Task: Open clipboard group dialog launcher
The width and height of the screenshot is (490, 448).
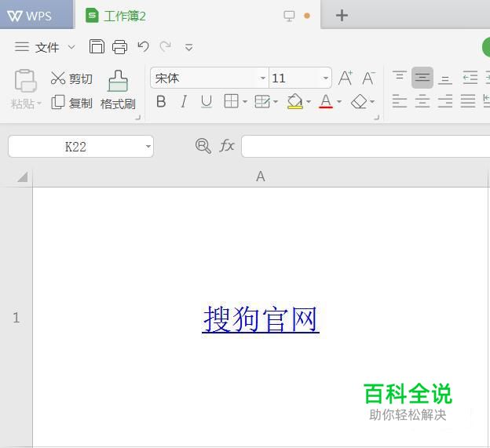Action: 138,118
